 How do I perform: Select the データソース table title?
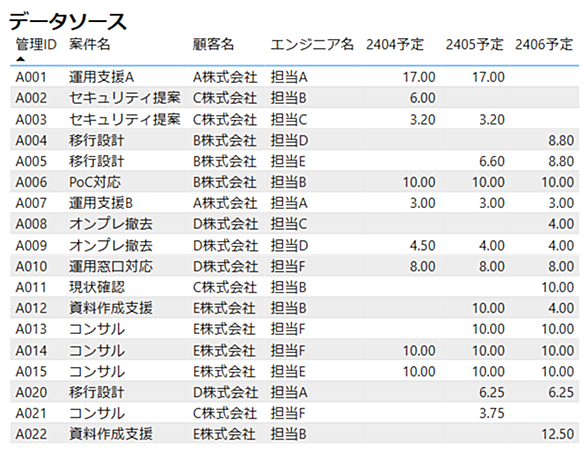click(68, 21)
